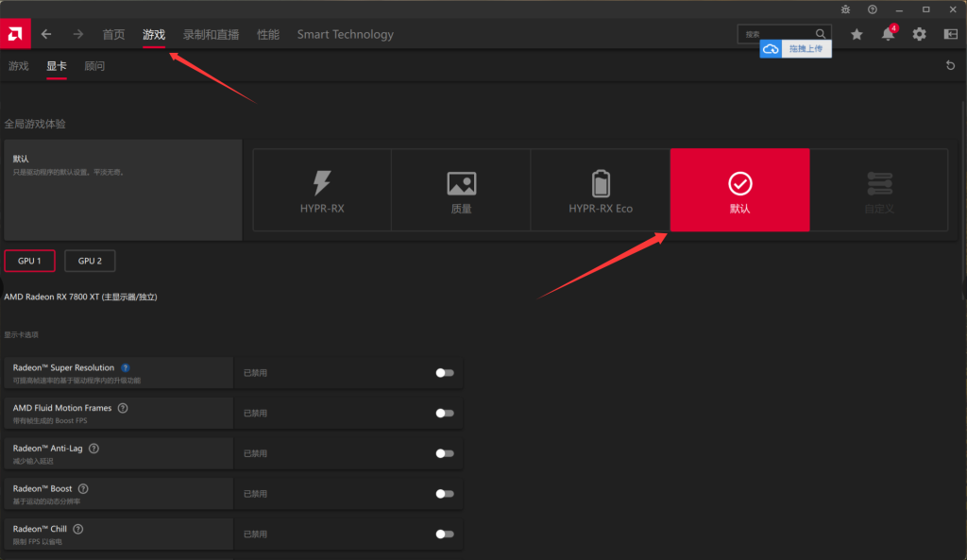Viewport: 967px width, 560px height.
Task: Open the Smart Technology tab
Action: pos(346,35)
